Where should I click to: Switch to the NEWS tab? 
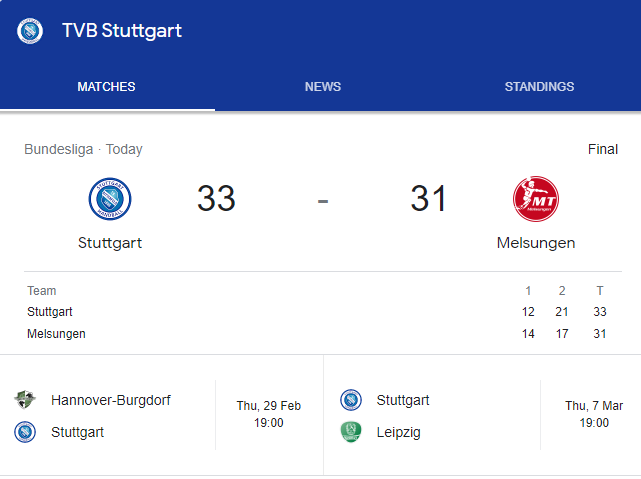pyautogui.click(x=323, y=87)
